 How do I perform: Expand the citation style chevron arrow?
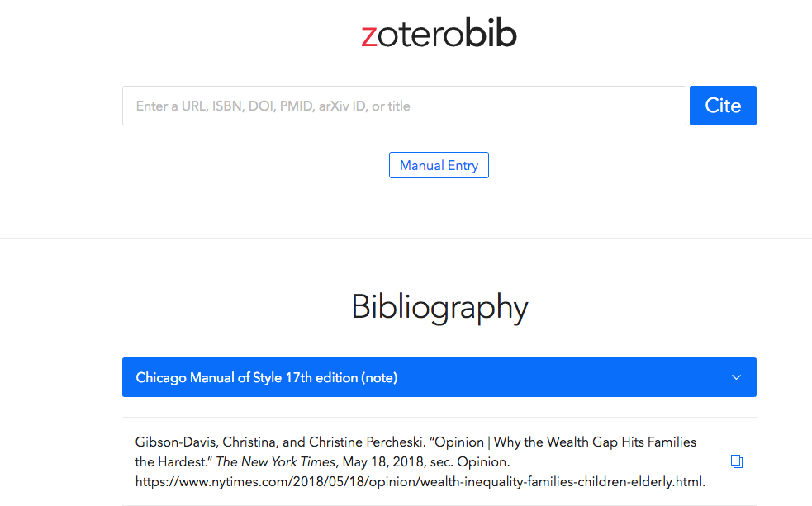736,377
